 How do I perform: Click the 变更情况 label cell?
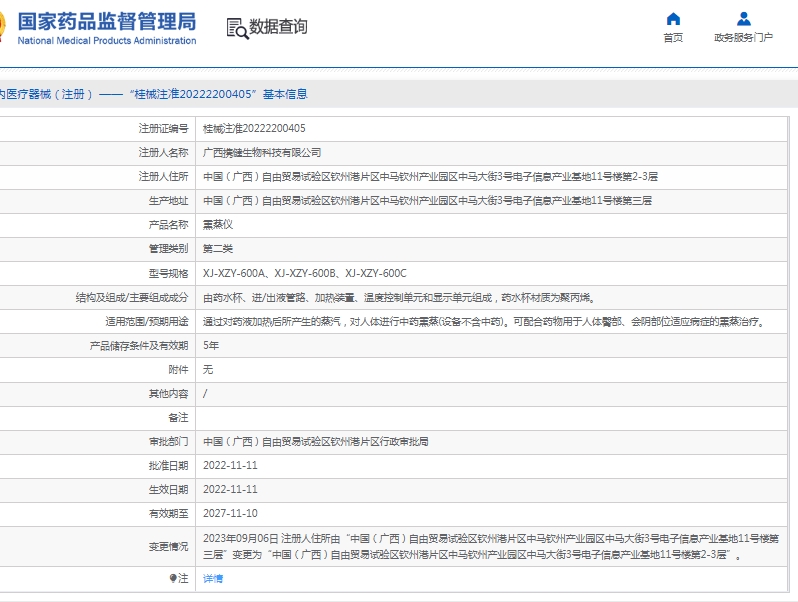coord(97,547)
